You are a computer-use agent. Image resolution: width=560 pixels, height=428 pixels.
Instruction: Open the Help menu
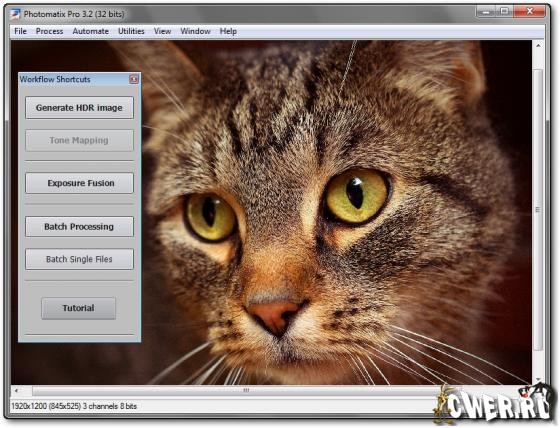(x=228, y=31)
